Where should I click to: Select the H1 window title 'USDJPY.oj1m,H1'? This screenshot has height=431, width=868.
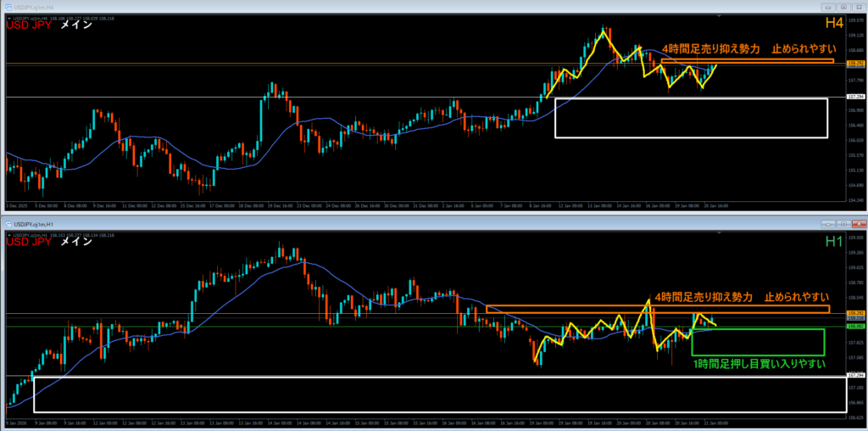33,224
